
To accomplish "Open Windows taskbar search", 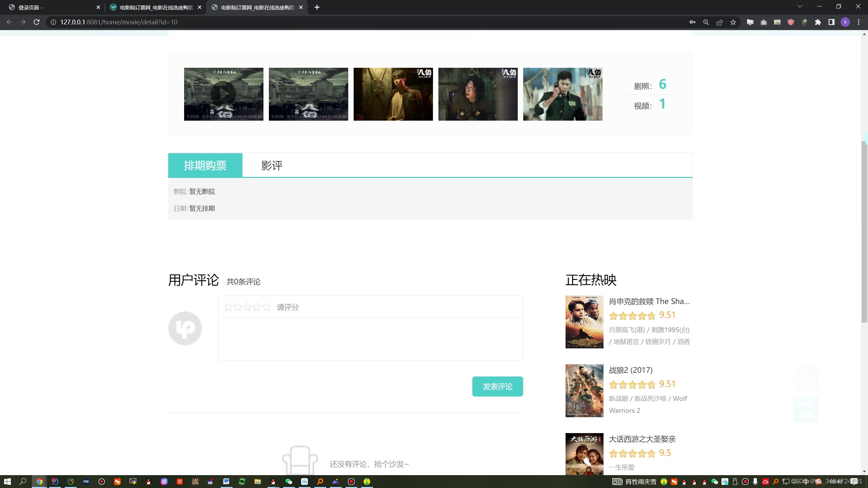I will pos(23,482).
